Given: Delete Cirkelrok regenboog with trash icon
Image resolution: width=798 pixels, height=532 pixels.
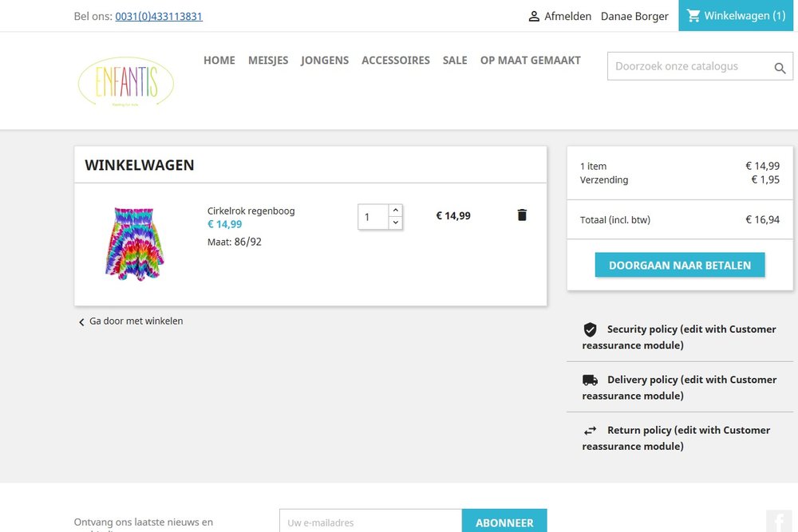Looking at the screenshot, I should [x=522, y=215].
